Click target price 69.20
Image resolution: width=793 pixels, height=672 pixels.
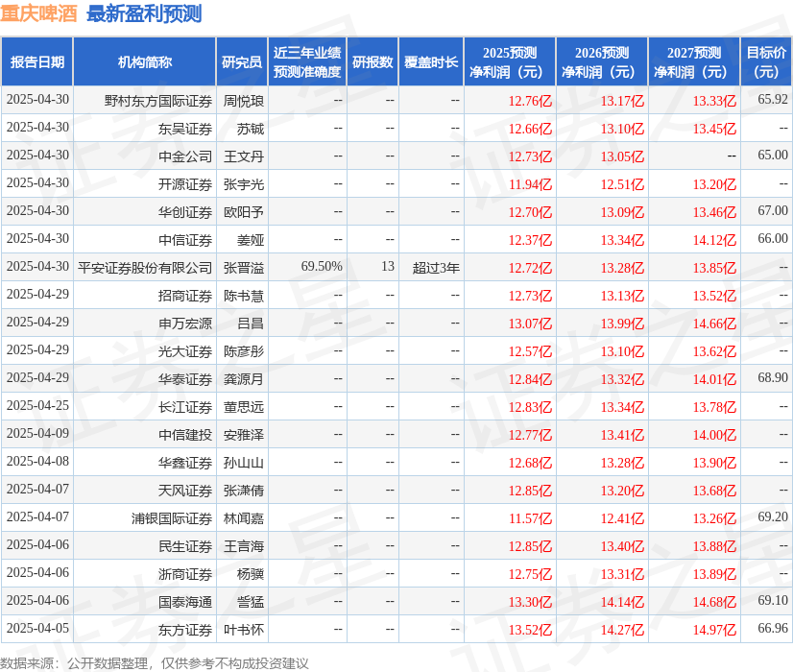773,516
